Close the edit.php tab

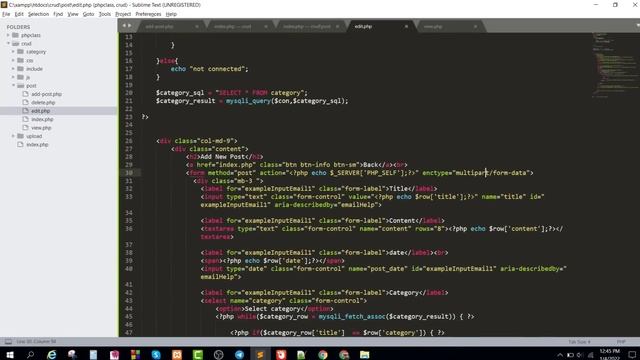point(406,27)
